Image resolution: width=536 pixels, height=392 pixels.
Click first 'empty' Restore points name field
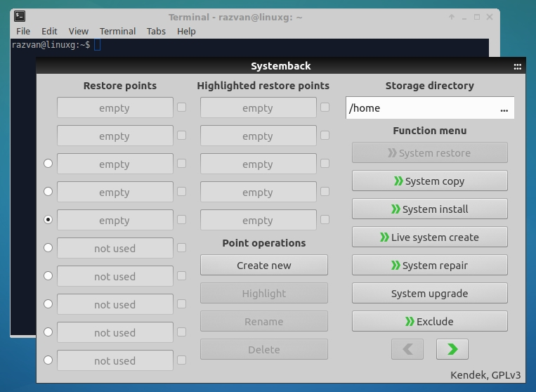pyautogui.click(x=115, y=107)
